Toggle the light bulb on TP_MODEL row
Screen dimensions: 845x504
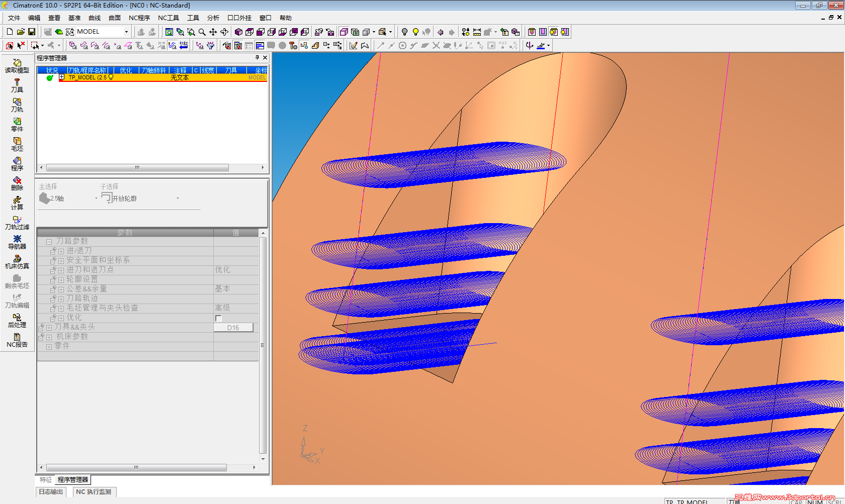[111, 77]
